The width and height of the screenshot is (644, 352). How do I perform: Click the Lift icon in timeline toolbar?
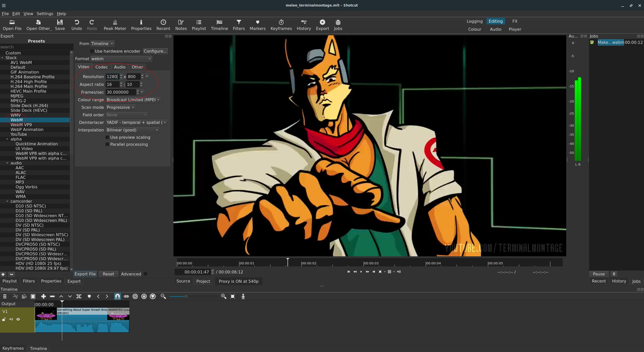pos(61,296)
